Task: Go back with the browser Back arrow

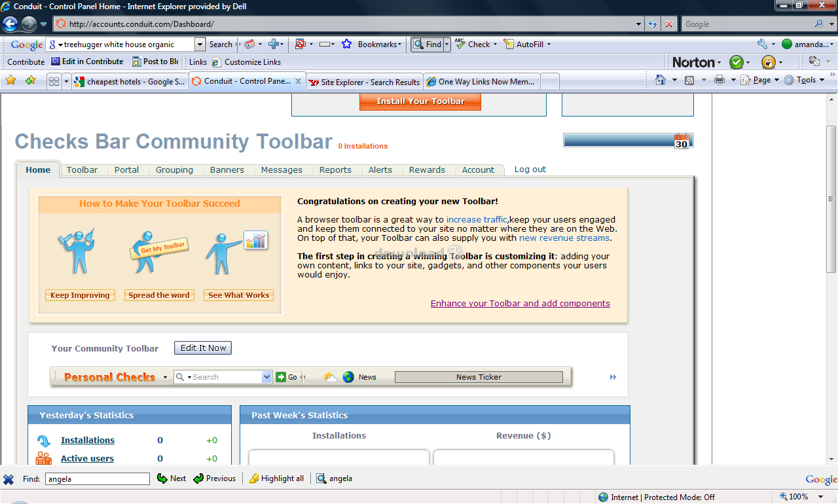Action: pyautogui.click(x=10, y=24)
